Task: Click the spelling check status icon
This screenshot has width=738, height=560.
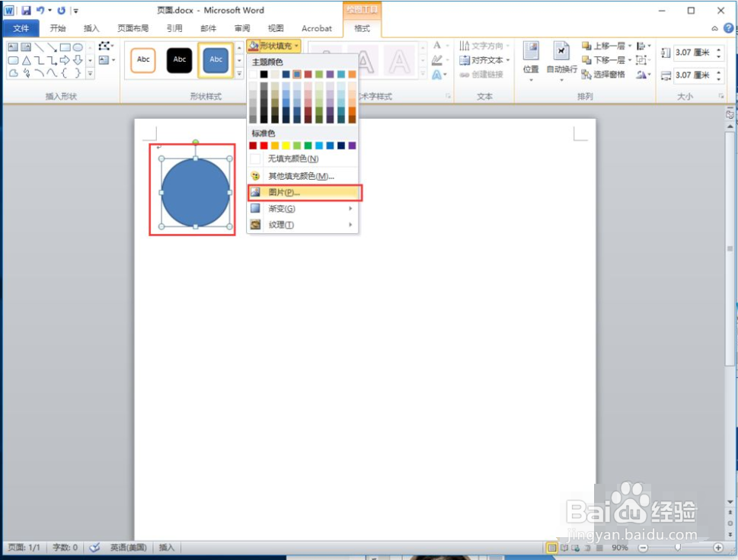Action: pos(94,547)
